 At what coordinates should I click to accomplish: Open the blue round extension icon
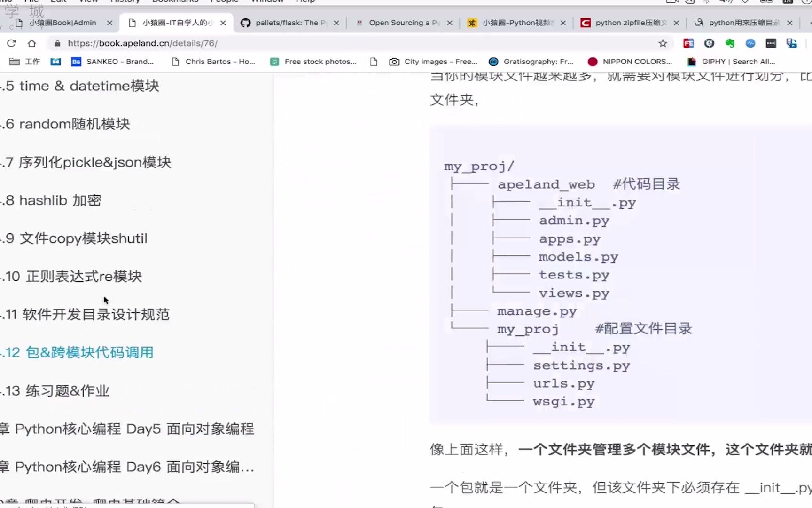pos(750,43)
